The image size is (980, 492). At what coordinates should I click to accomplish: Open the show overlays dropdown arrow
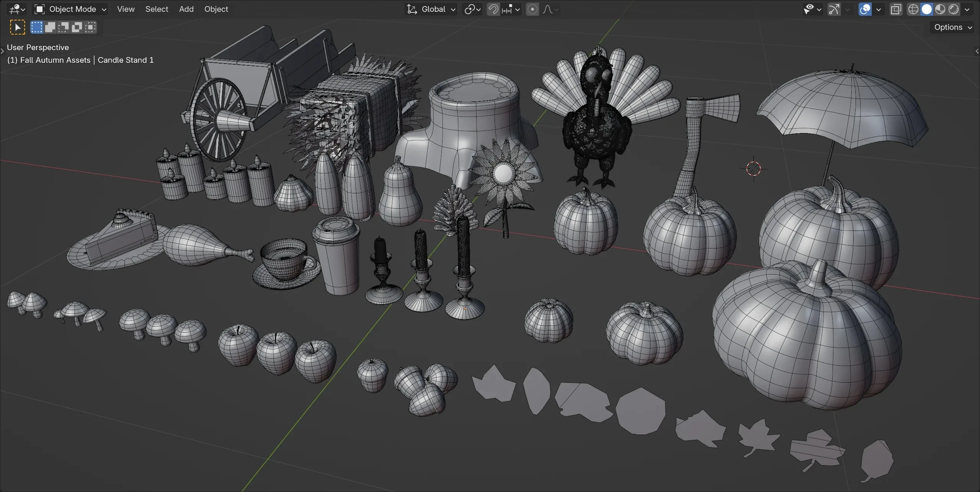tap(879, 9)
